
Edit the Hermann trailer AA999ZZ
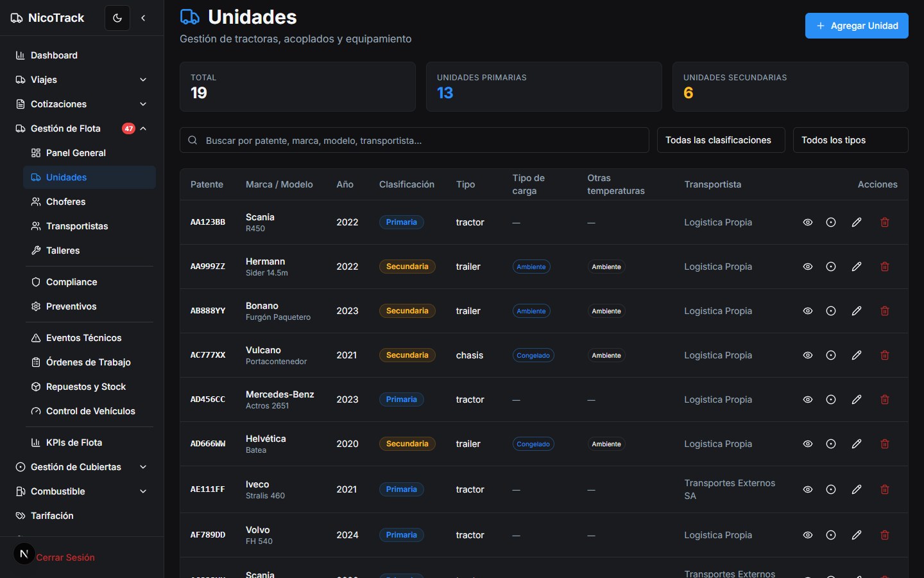coord(857,267)
